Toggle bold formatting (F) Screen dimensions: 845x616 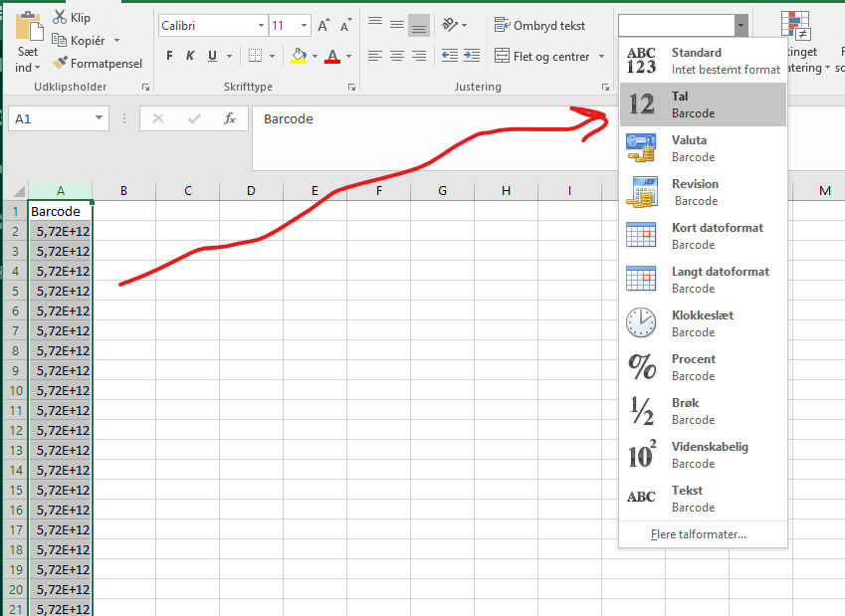click(170, 56)
